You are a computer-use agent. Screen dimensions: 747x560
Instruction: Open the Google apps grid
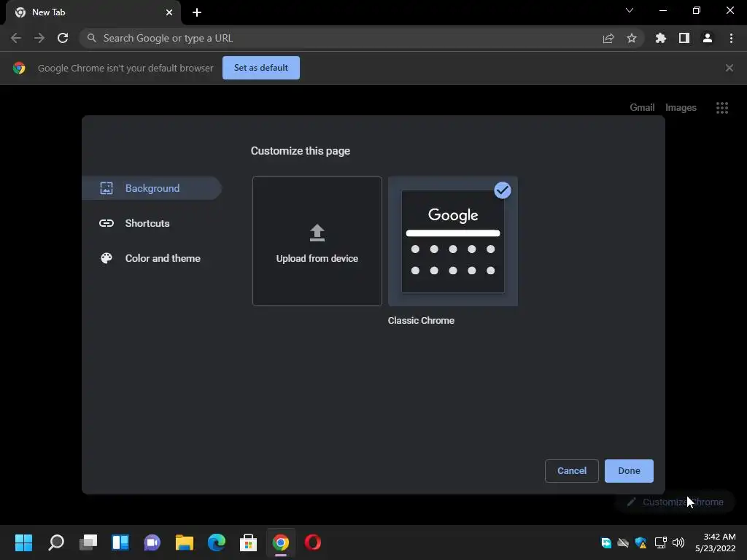(x=722, y=108)
